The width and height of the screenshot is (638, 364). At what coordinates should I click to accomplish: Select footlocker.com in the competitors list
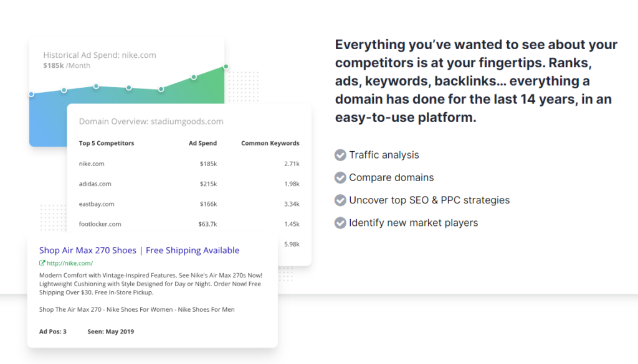tap(100, 224)
